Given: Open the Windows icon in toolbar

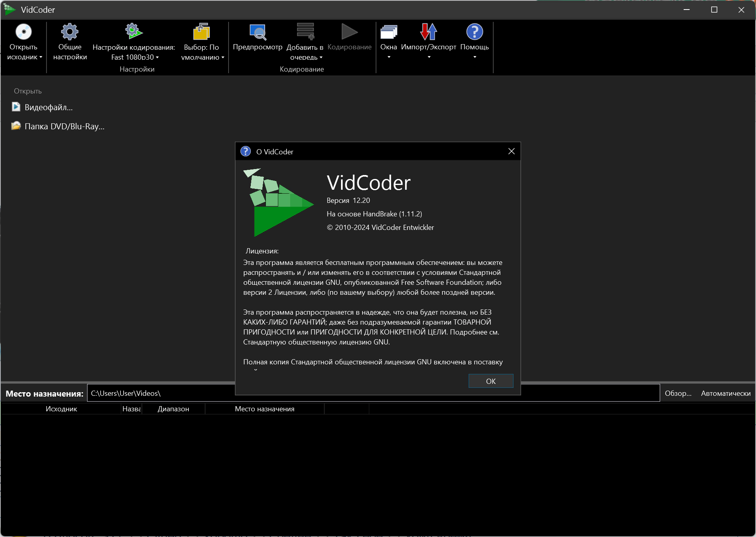Looking at the screenshot, I should tap(389, 32).
